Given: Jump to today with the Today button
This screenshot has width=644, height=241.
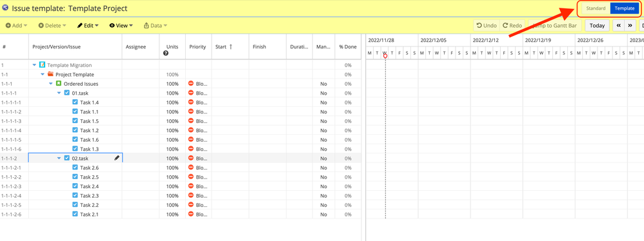Looking at the screenshot, I should [x=597, y=25].
